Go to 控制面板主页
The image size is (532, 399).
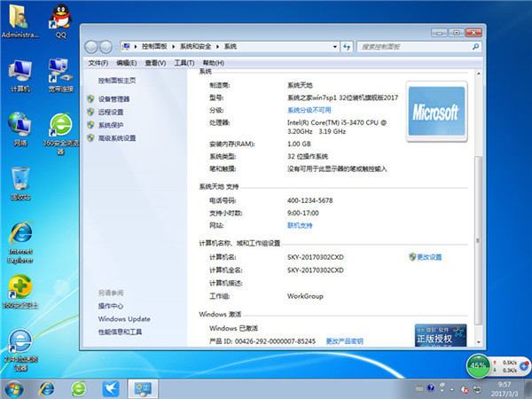(x=117, y=81)
